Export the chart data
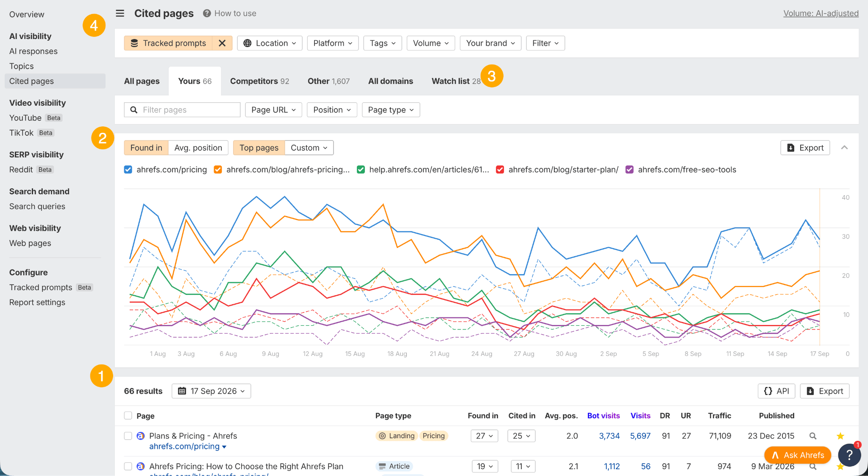This screenshot has height=476, width=868. (x=805, y=148)
